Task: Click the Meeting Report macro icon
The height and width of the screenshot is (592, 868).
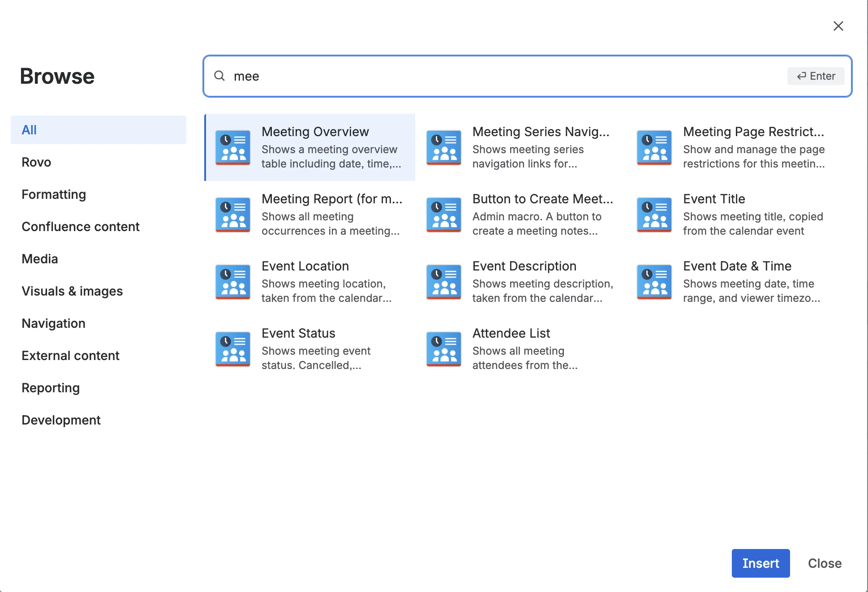Action: tap(233, 214)
